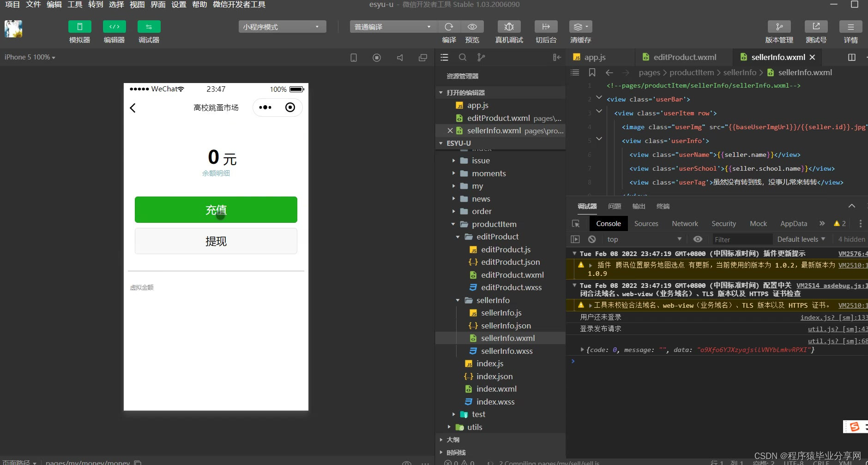Toggle the 调试器 debugger panel button

pyautogui.click(x=149, y=27)
